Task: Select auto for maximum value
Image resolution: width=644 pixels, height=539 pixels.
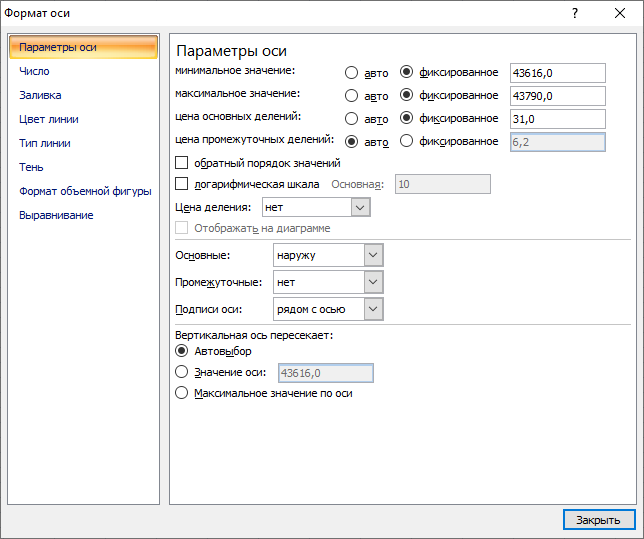Action: [x=352, y=96]
